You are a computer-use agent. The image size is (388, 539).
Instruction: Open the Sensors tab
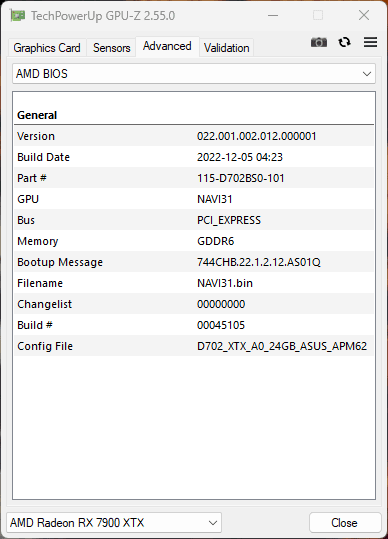tap(111, 48)
